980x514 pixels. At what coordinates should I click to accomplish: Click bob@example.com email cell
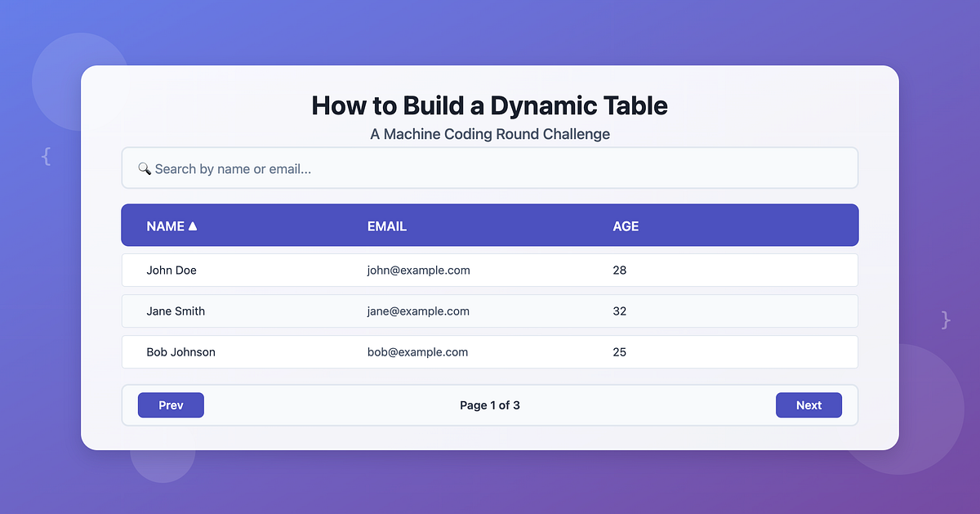pyautogui.click(x=417, y=352)
